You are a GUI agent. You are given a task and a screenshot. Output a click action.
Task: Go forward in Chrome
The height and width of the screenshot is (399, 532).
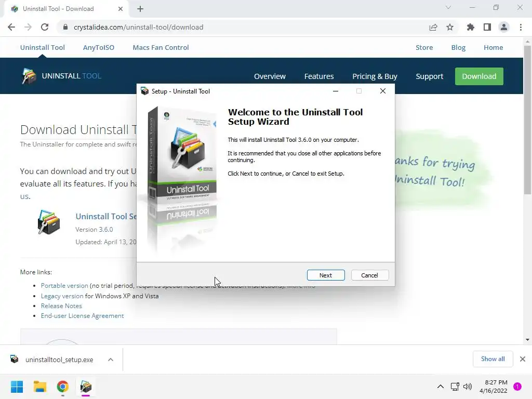28,27
